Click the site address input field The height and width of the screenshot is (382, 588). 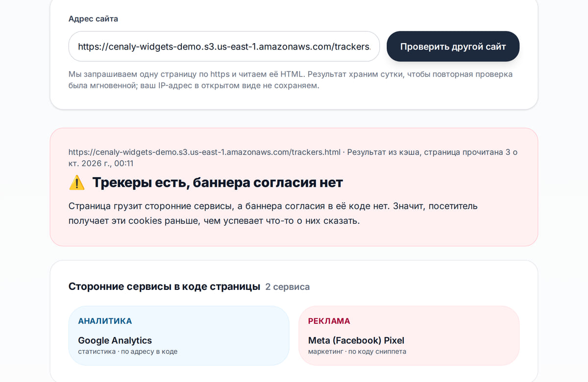pyautogui.click(x=224, y=47)
